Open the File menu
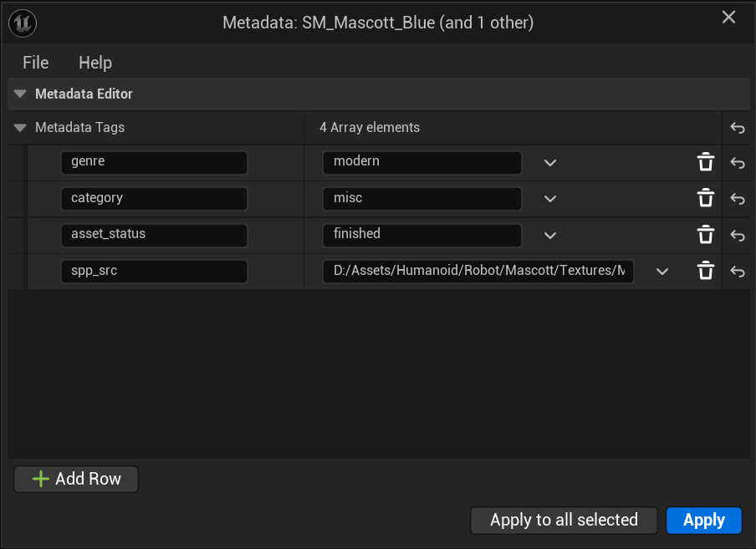This screenshot has height=549, width=756. point(35,62)
